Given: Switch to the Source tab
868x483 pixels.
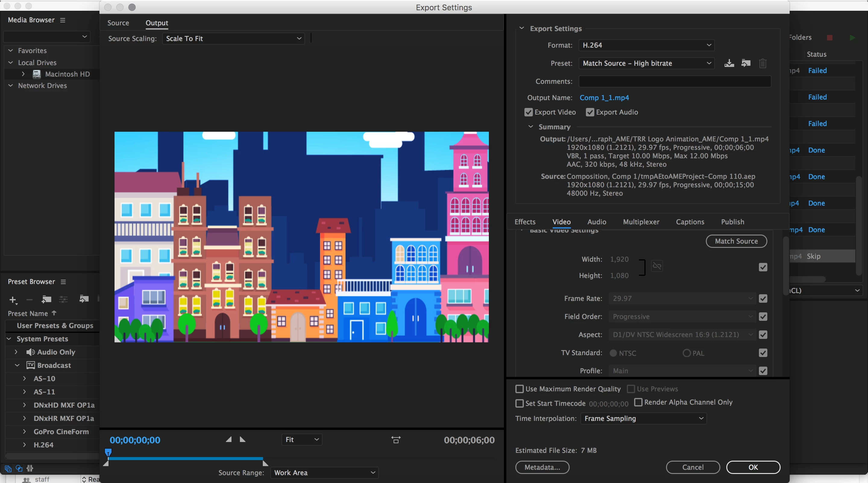Looking at the screenshot, I should click(x=118, y=23).
